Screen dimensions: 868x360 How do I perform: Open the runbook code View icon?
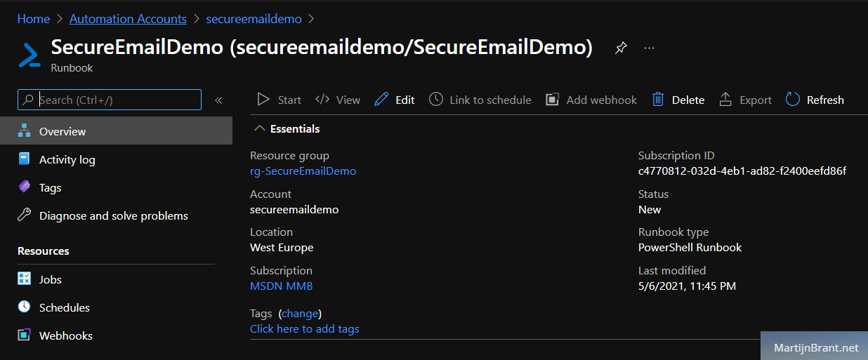pyautogui.click(x=322, y=100)
